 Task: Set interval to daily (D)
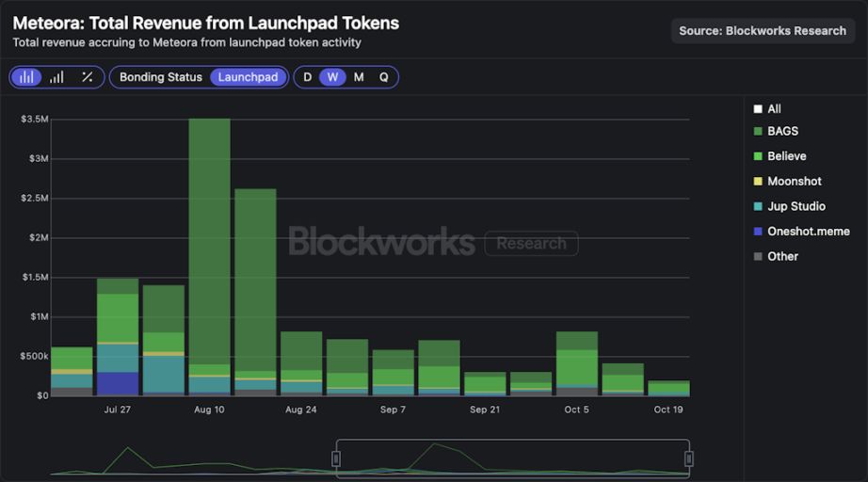(307, 77)
